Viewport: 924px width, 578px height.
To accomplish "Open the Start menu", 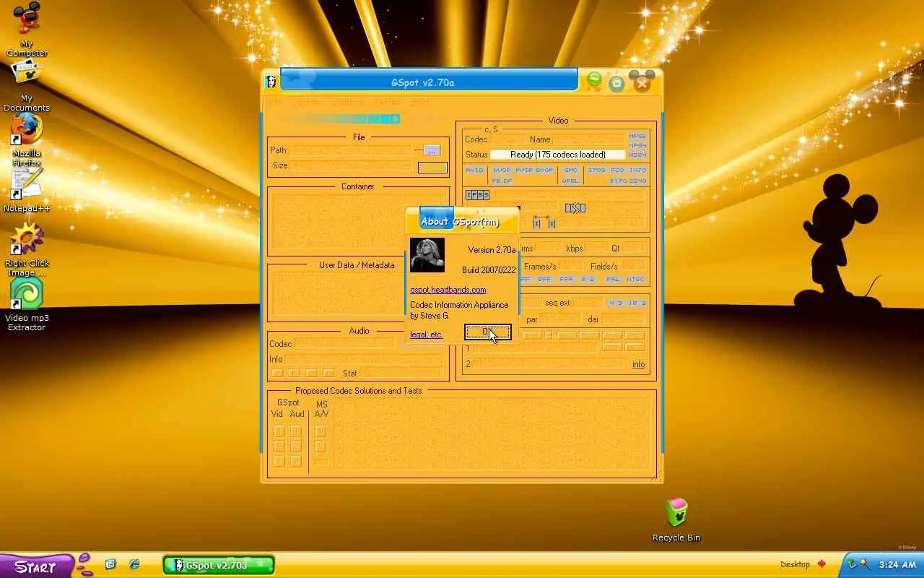I will [36, 566].
